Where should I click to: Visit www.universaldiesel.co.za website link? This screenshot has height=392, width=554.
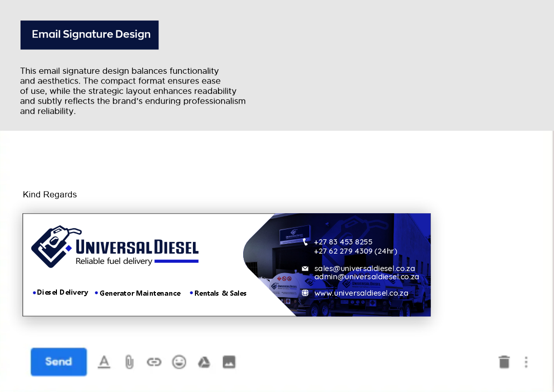[x=361, y=293]
